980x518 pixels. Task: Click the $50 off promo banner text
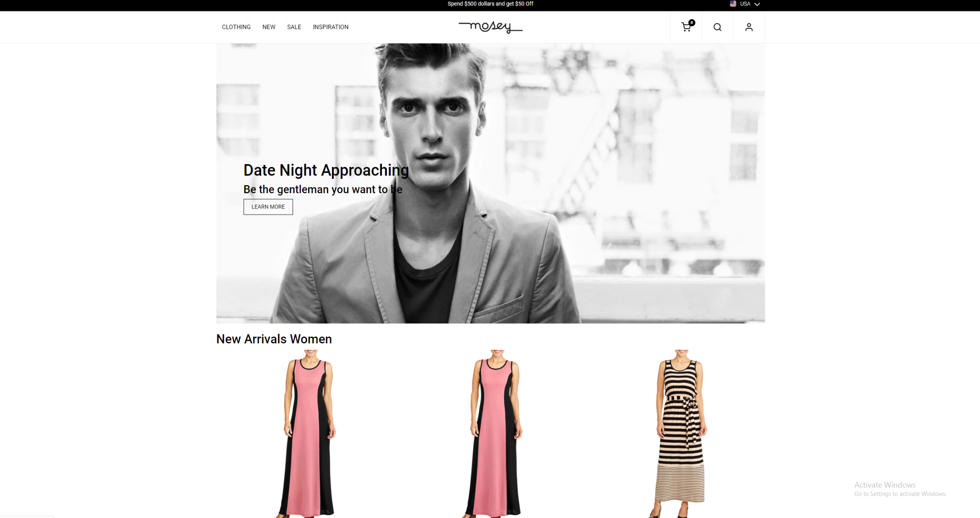coord(490,4)
